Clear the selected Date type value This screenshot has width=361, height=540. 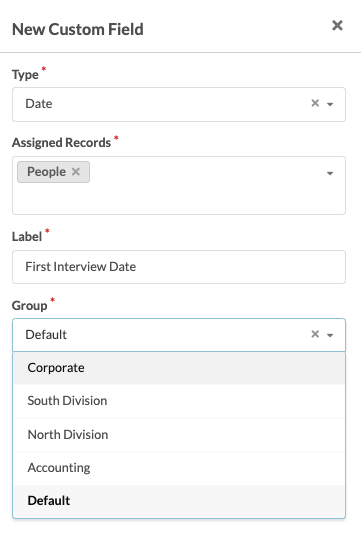(315, 103)
